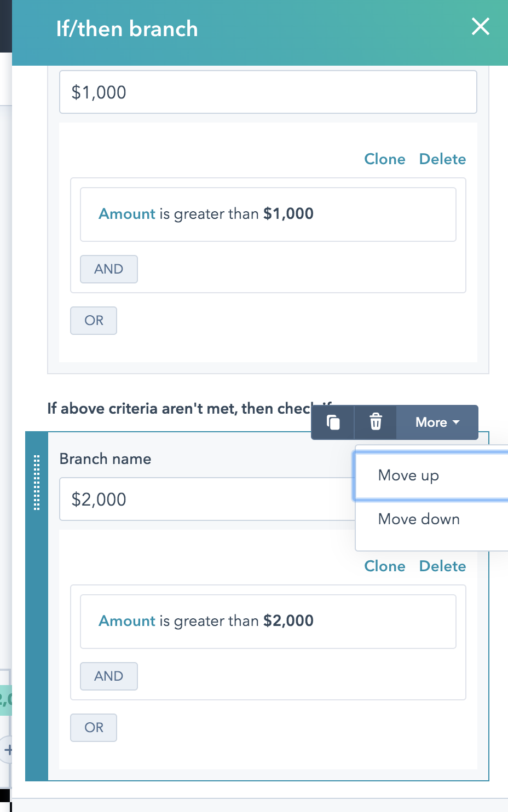Add AND condition to $1,000 branch
The image size is (508, 812).
click(x=108, y=269)
